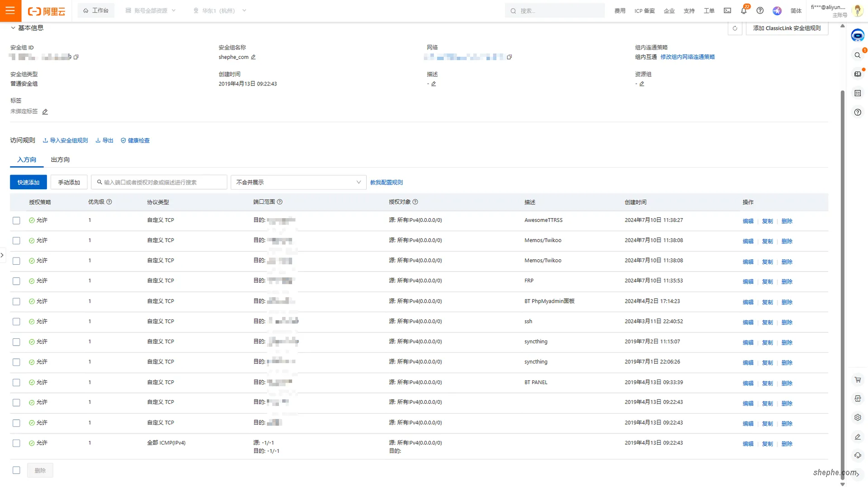Select the AwesomeTTRSS rule checkbox
The width and height of the screenshot is (868, 487).
click(x=16, y=220)
